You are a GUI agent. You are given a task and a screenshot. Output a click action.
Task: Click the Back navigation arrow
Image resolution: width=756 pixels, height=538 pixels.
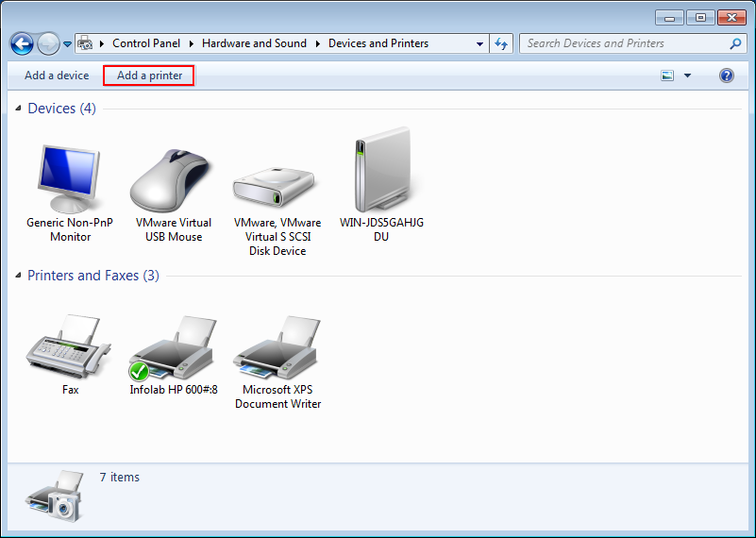22,43
